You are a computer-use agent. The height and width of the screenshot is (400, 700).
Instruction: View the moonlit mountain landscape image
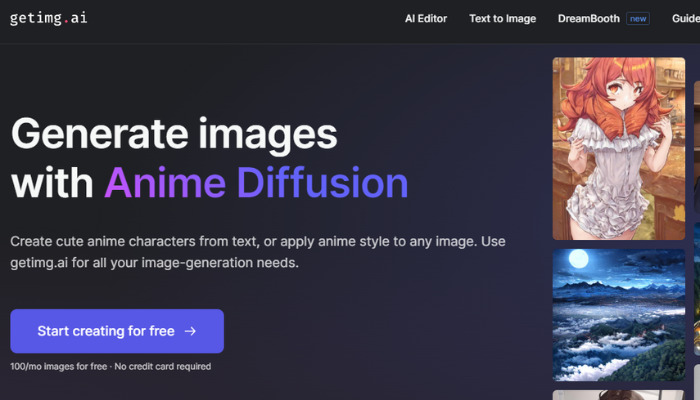tap(618, 315)
